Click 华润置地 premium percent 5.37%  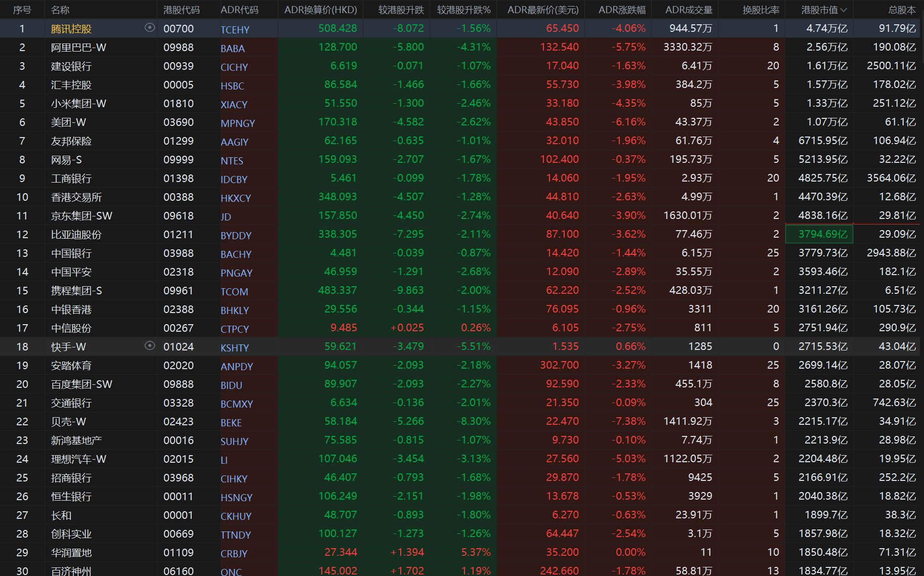tap(476, 552)
